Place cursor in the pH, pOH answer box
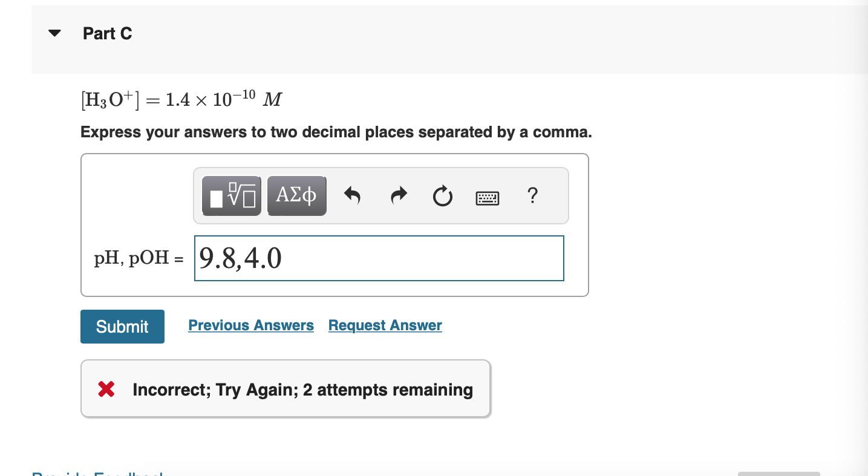The width and height of the screenshot is (868, 476). click(x=379, y=258)
